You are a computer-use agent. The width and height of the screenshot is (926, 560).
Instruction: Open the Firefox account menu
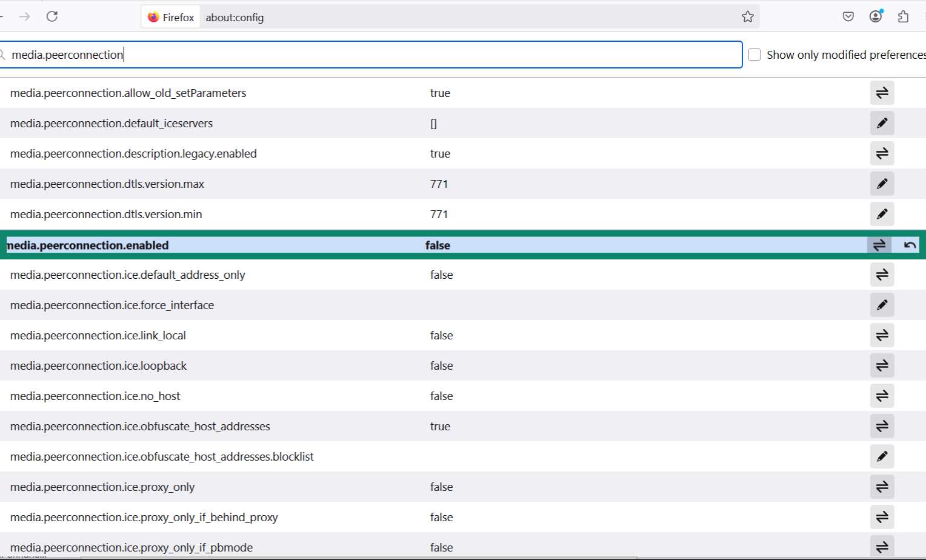(875, 16)
